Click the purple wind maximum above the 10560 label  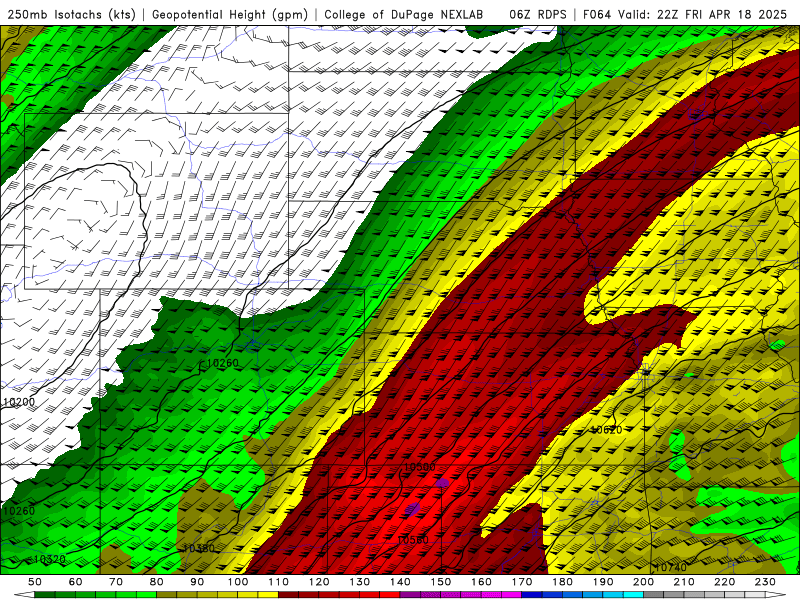pos(412,509)
